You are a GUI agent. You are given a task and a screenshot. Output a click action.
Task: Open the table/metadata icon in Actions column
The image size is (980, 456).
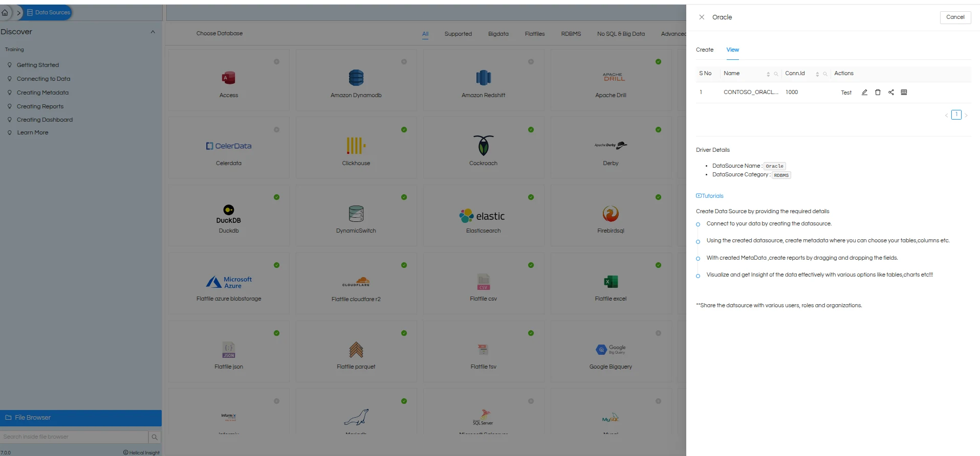click(904, 93)
